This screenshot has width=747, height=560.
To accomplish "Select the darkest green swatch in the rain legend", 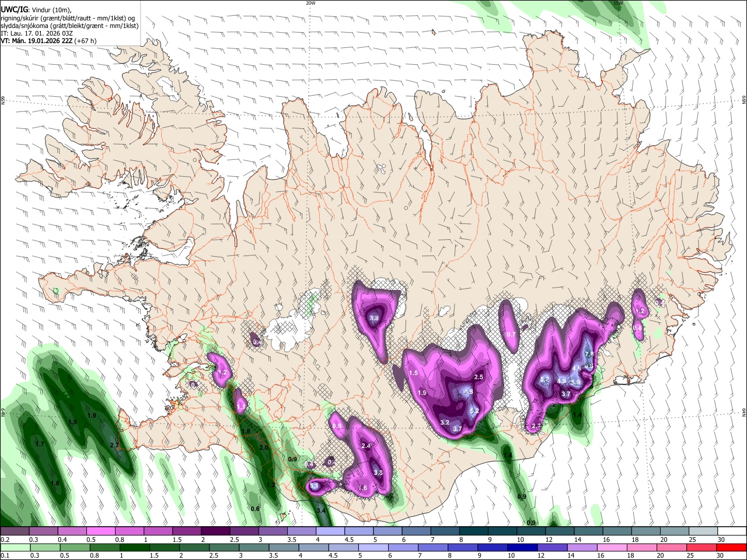I will click(x=134, y=547).
